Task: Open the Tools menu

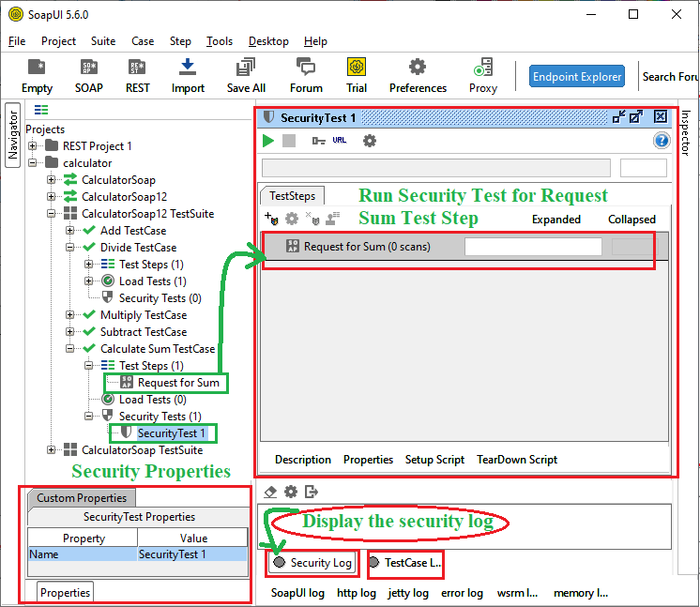Action: point(220,41)
